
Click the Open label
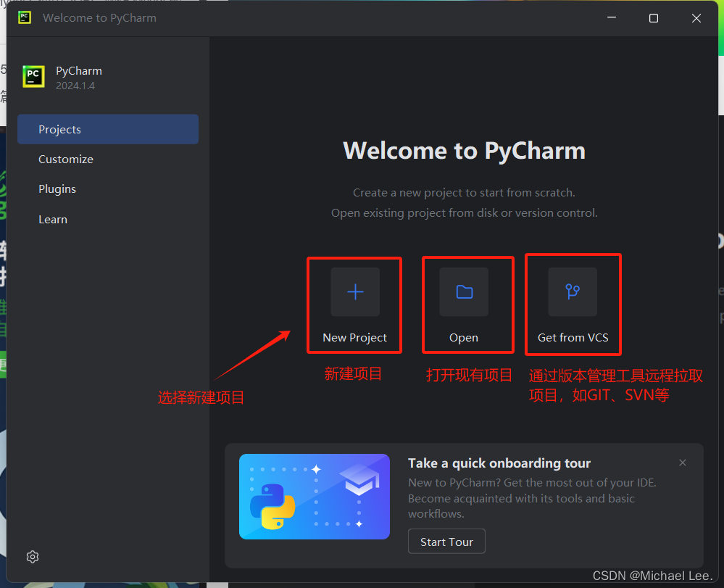tap(464, 338)
